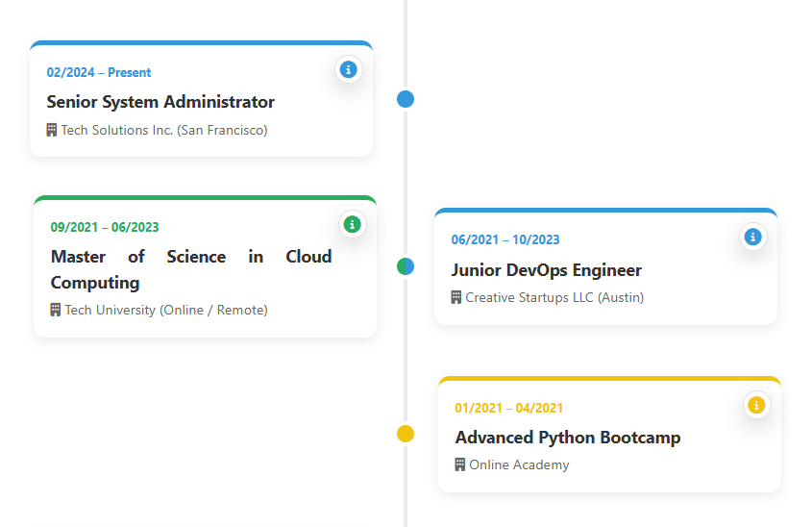The width and height of the screenshot is (812, 527).
Task: Open info icon on Senior System Administrator card
Action: pyautogui.click(x=349, y=69)
